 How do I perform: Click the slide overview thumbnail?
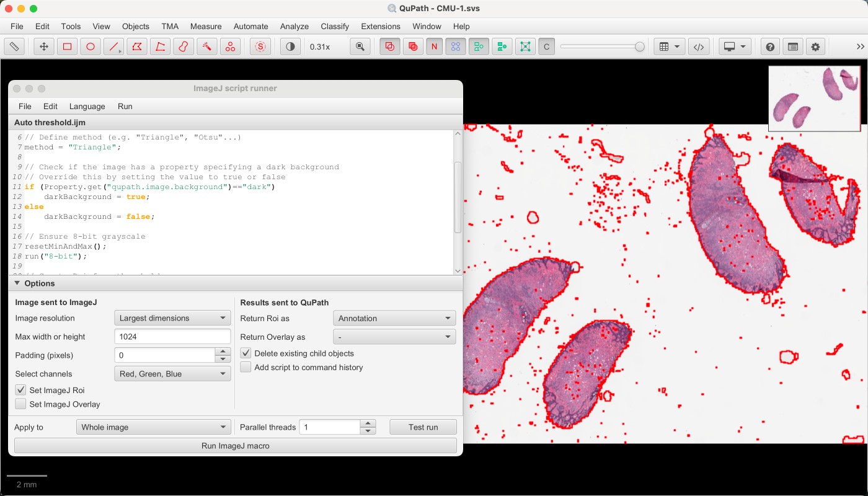(x=815, y=98)
